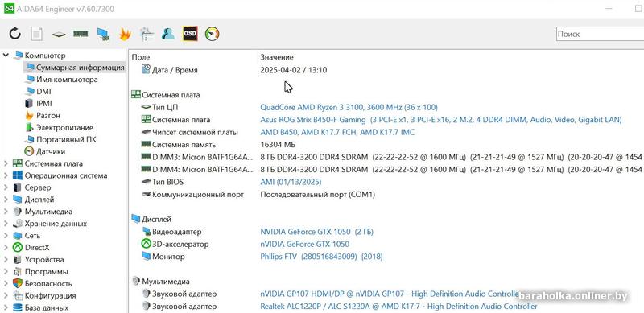
Task: Open AMI (01/13/2025) BIOS link
Action: [x=291, y=182]
